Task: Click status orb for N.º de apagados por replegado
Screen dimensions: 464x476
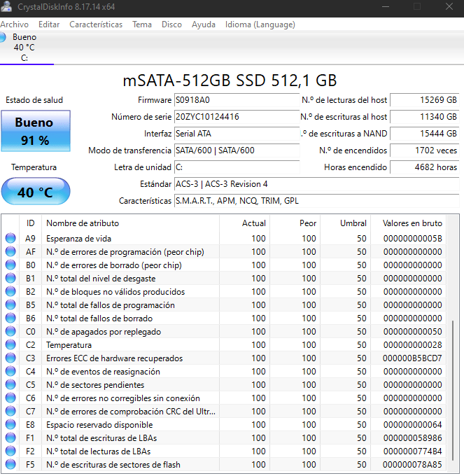Action: [10, 332]
